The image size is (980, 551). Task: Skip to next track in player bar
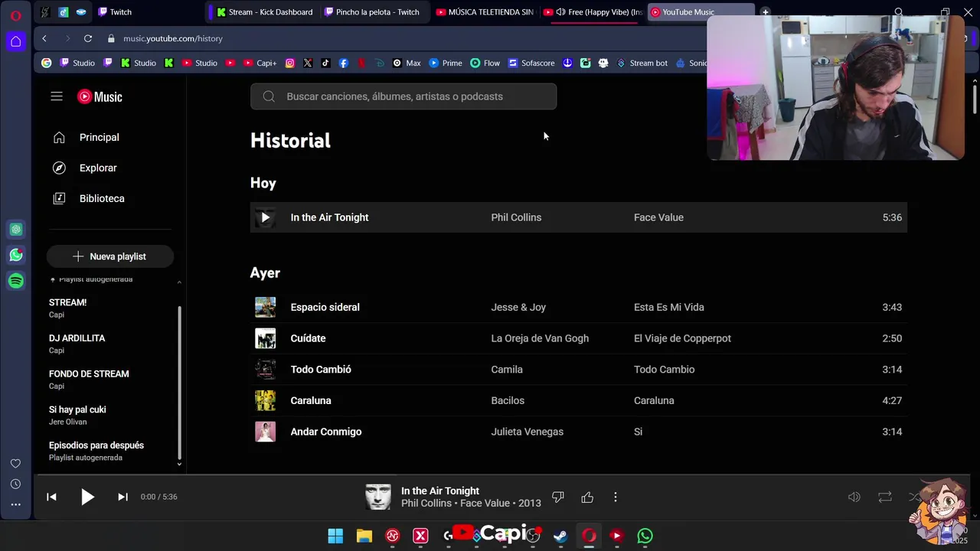point(122,497)
